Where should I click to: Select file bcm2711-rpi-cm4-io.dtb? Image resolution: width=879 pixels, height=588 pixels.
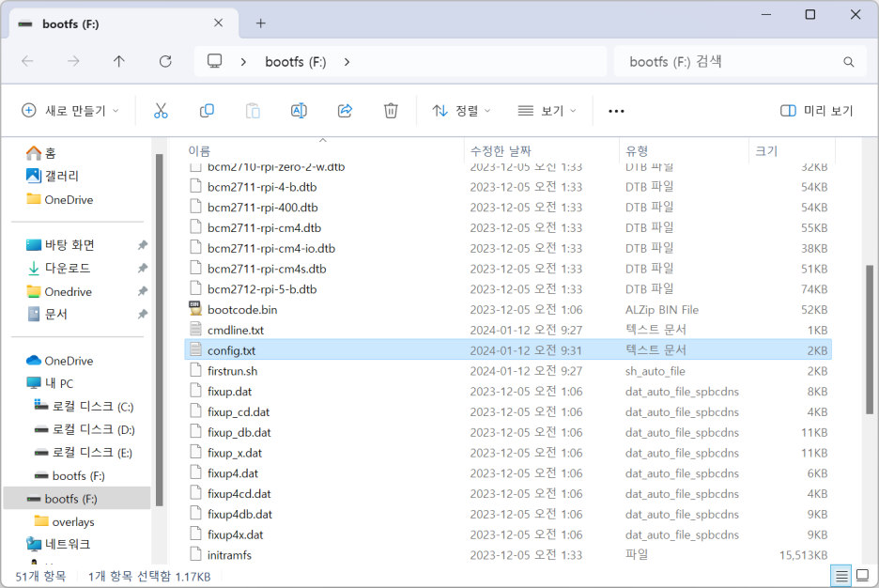[x=271, y=248]
